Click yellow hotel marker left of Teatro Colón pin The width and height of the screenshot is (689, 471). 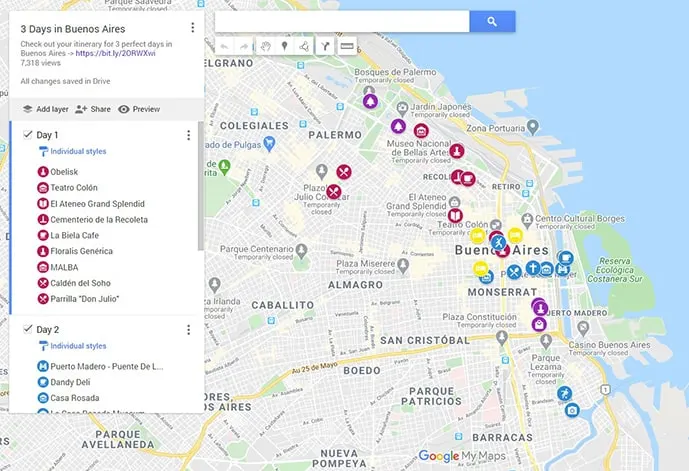pyautogui.click(x=478, y=236)
